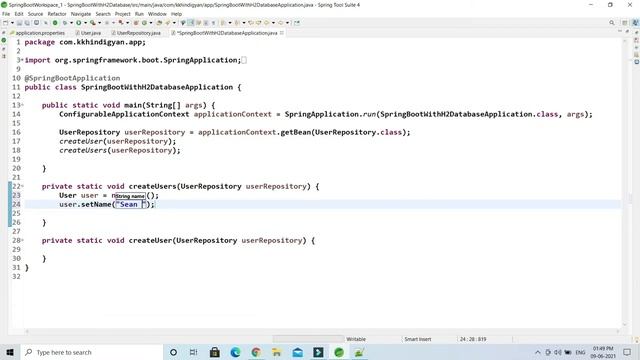Click the Coverage toolbar icon
Viewport: 640px width, 360px height.
pyautogui.click(x=93, y=23)
